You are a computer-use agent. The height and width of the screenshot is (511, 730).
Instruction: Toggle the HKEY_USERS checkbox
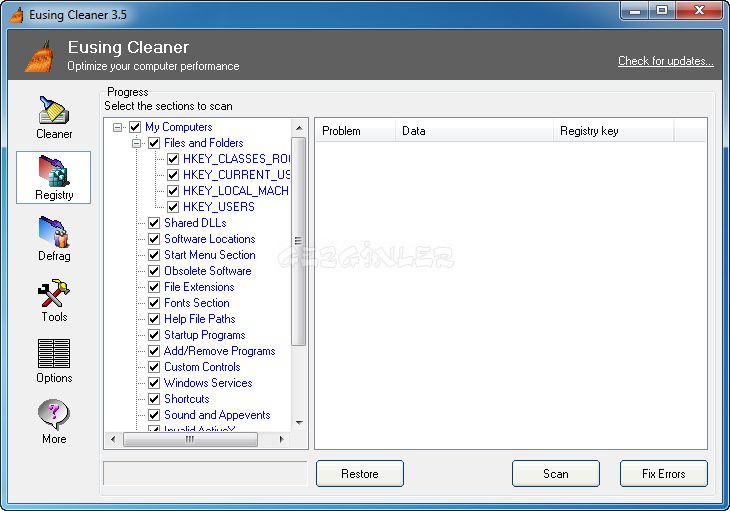tap(173, 207)
